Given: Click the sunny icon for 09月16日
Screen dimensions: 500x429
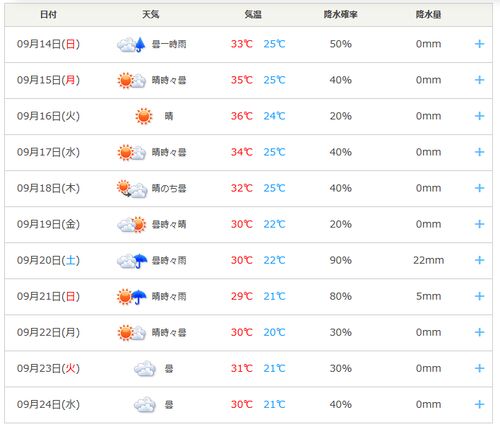Looking at the screenshot, I should coord(144,116).
